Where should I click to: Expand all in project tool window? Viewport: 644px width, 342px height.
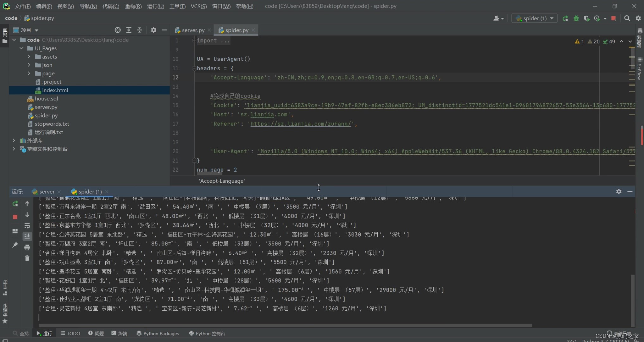pos(129,30)
